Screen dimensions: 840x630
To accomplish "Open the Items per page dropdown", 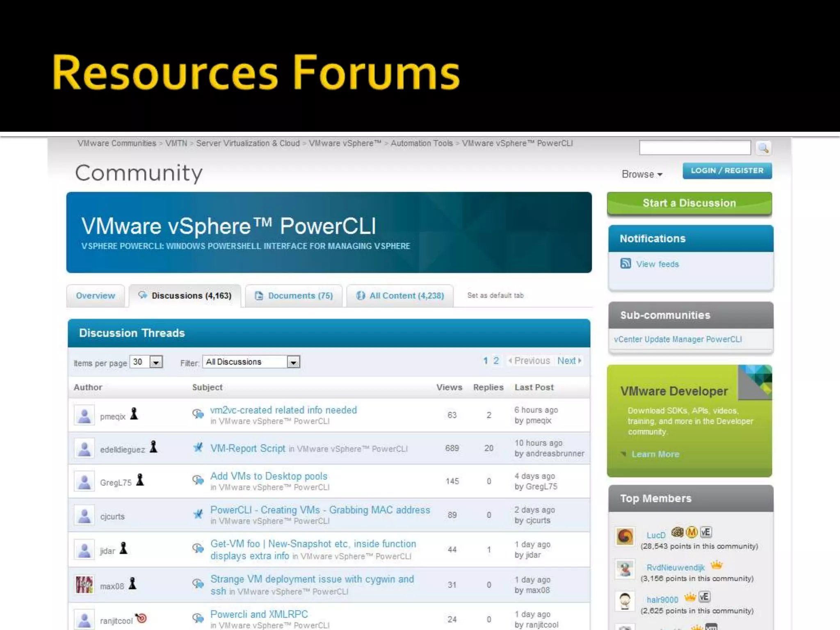I will [x=156, y=362].
